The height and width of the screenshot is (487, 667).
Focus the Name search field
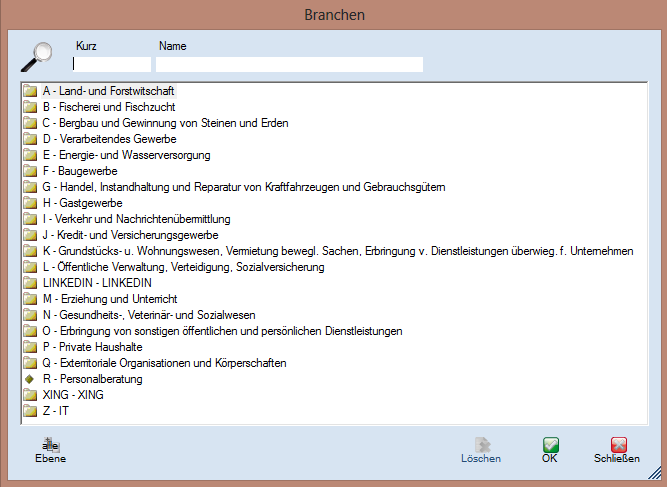(x=289, y=64)
